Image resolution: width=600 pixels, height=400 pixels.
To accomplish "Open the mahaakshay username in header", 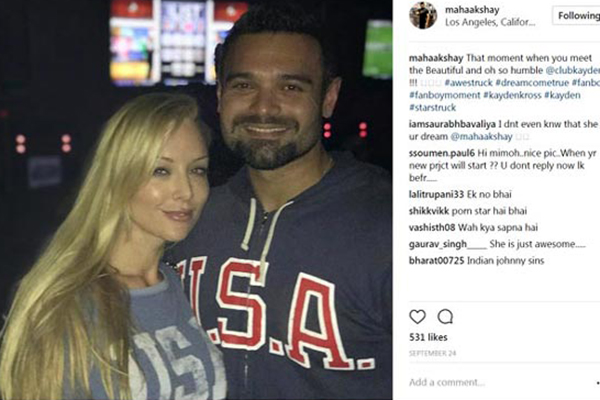I will click(x=472, y=10).
